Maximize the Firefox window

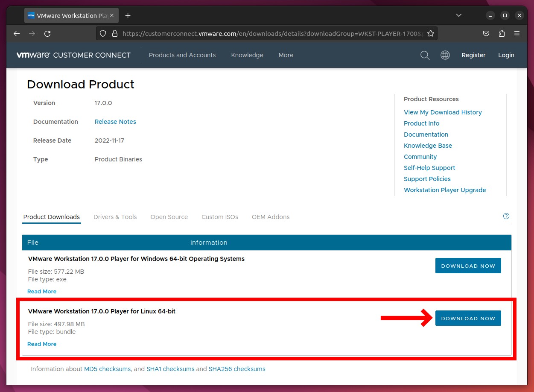click(505, 15)
